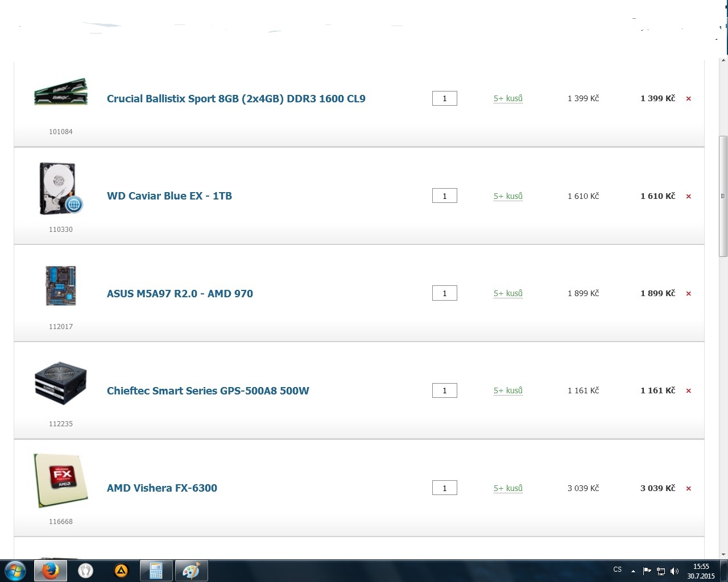Click the scrollbar down arrow

coord(723,554)
